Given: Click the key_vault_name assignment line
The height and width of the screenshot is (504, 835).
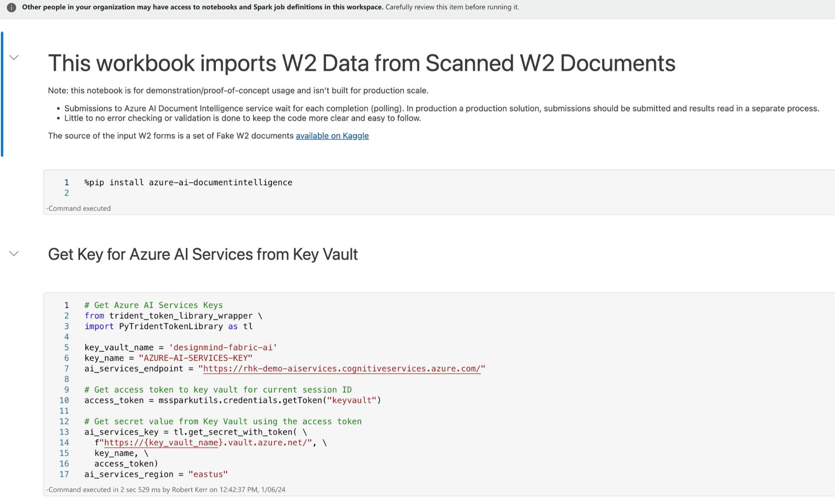Looking at the screenshot, I should coord(180,347).
